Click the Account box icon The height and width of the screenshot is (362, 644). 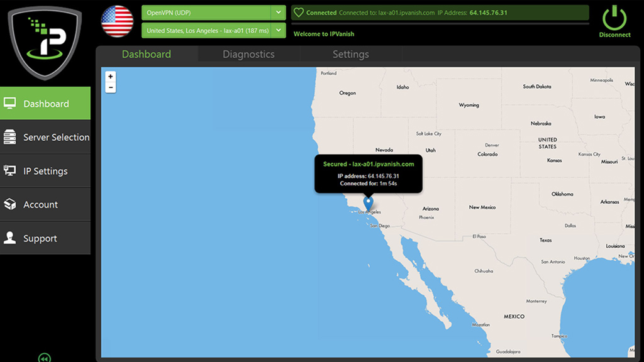pyautogui.click(x=10, y=204)
